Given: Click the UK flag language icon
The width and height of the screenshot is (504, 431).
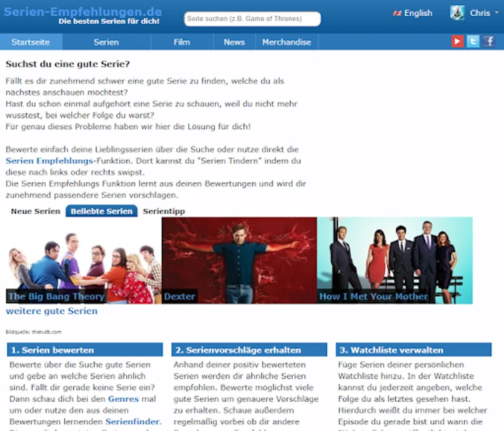Looking at the screenshot, I should coord(397,13).
